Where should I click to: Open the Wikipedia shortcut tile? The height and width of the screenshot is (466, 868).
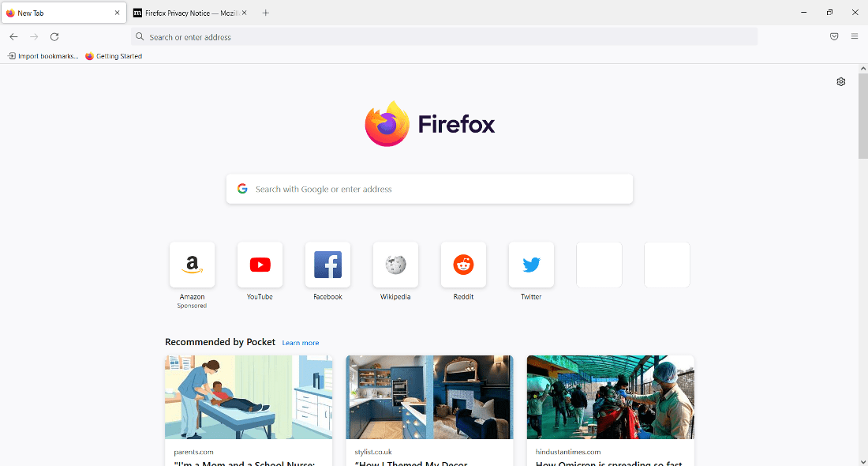(396, 265)
